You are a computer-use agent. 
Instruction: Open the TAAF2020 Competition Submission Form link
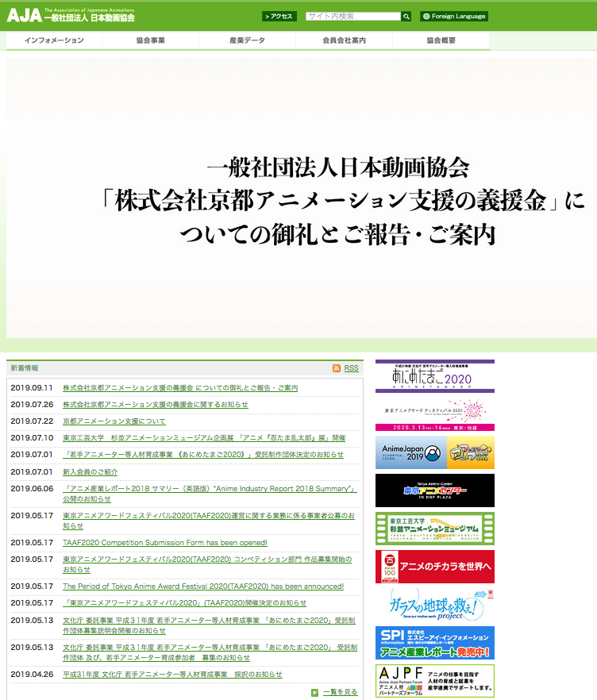pyautogui.click(x=165, y=543)
